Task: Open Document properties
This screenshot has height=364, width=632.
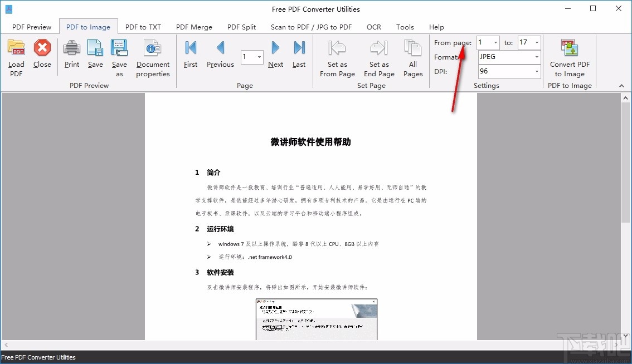Action: [153, 56]
